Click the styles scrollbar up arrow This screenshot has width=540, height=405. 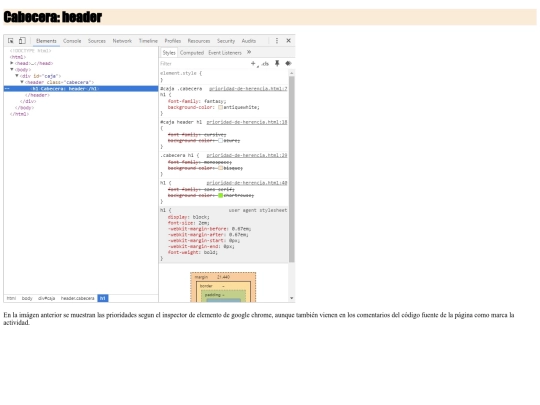tap(291, 73)
